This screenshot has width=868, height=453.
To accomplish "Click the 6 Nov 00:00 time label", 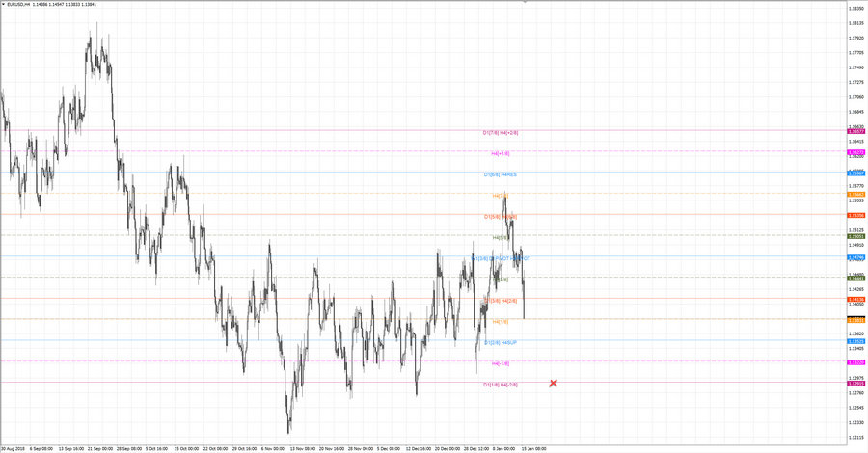I will pyautogui.click(x=273, y=449).
